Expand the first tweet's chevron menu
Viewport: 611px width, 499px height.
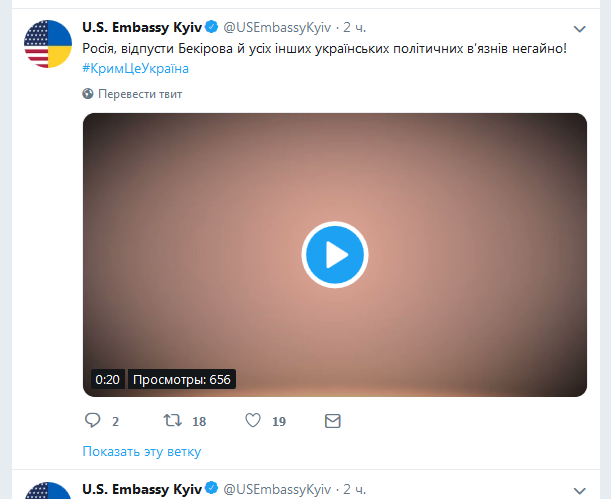[x=580, y=28]
